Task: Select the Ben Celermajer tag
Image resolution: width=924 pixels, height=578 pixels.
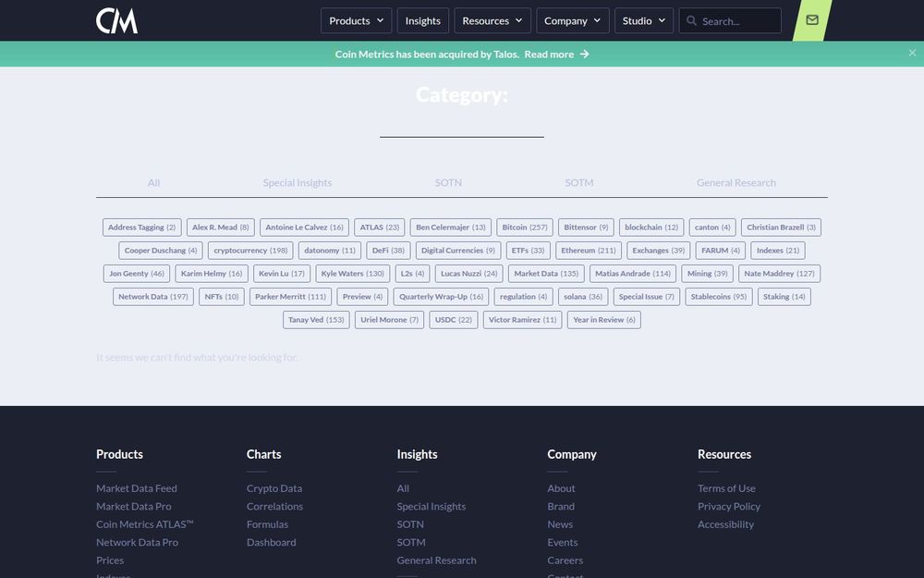Action: coord(451,228)
